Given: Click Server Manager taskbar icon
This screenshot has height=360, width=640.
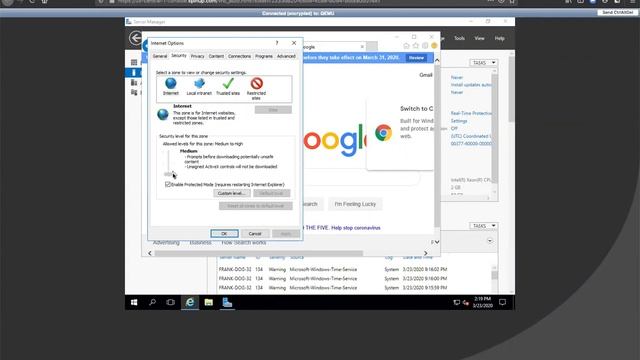Looking at the screenshot, I should point(227,302).
